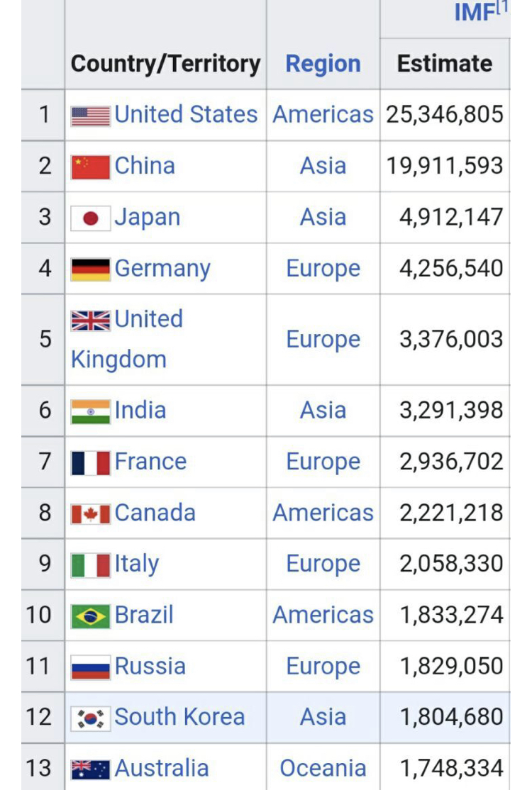The image size is (532, 790).
Task: Click the Oceania region link
Action: (323, 768)
